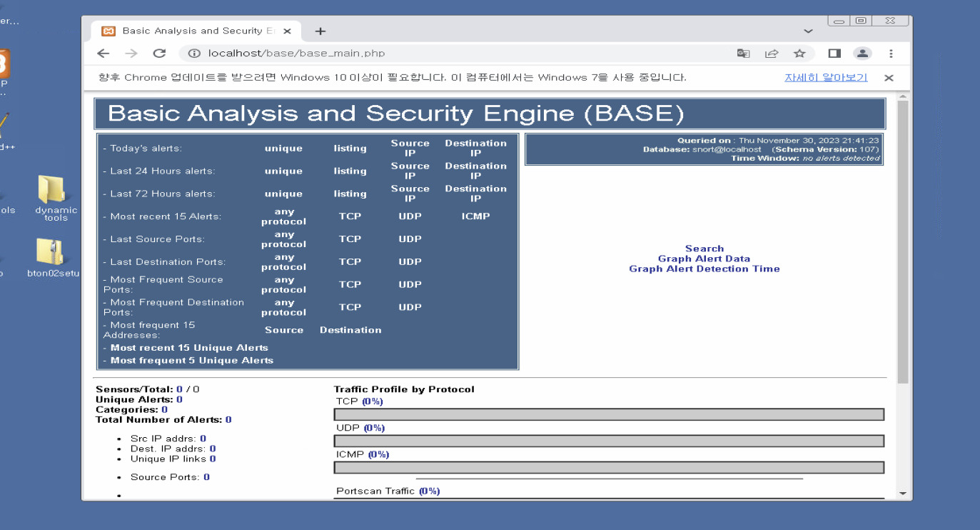Click the Portscan Traffic (0%) link
Image resolution: width=980 pixels, height=530 pixels.
(429, 491)
